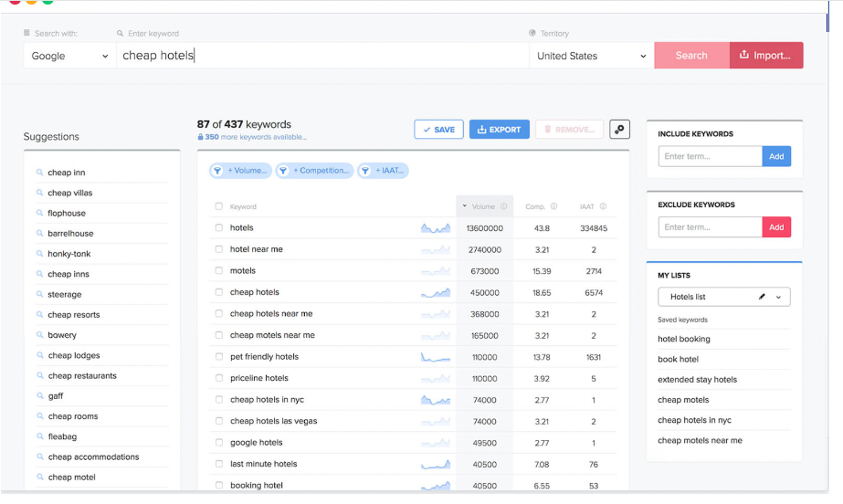Toggle the select-all checkbox in Keyword header

point(219,206)
